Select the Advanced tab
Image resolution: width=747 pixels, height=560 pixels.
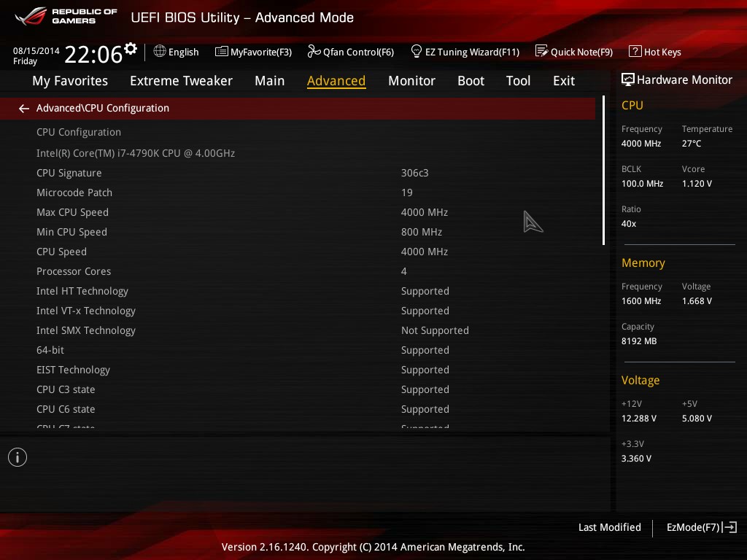coord(336,81)
